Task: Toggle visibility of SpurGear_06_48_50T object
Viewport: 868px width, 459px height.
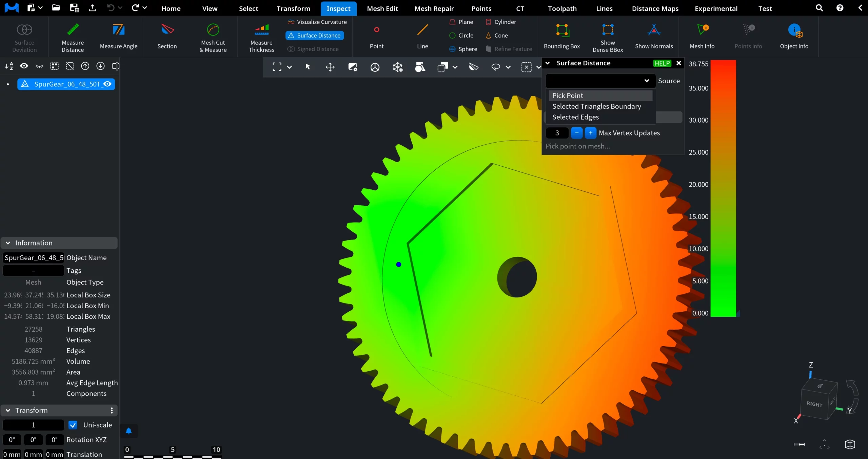Action: (x=107, y=84)
